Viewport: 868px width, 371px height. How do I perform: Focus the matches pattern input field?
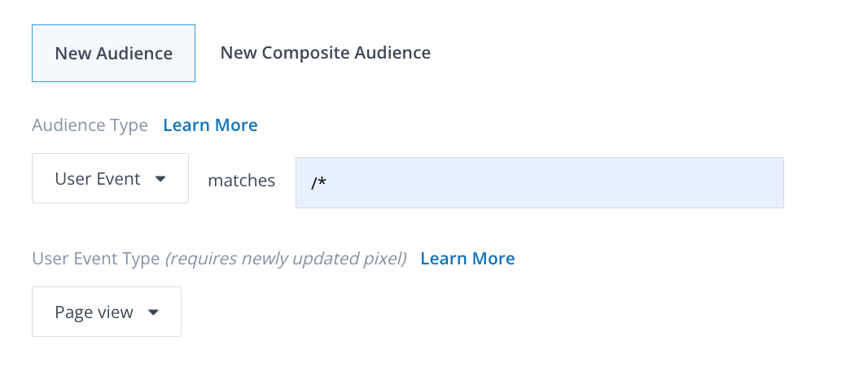tap(539, 182)
